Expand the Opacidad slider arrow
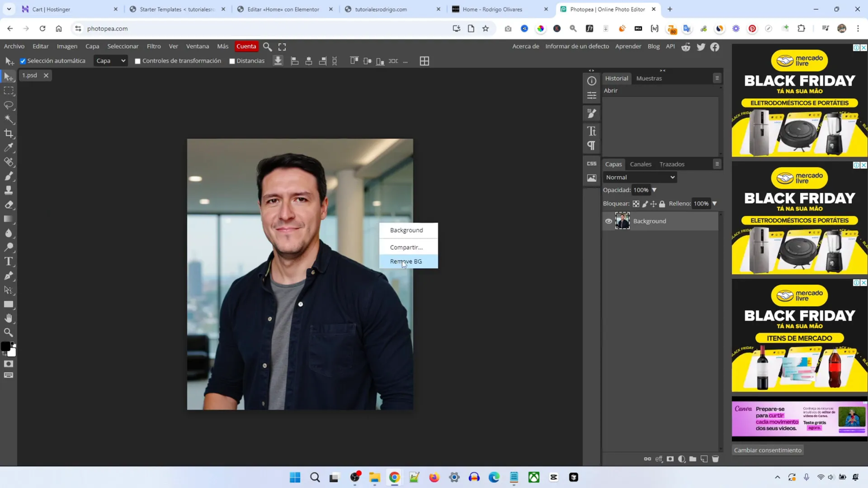Viewport: 868px width, 488px height. click(x=654, y=190)
